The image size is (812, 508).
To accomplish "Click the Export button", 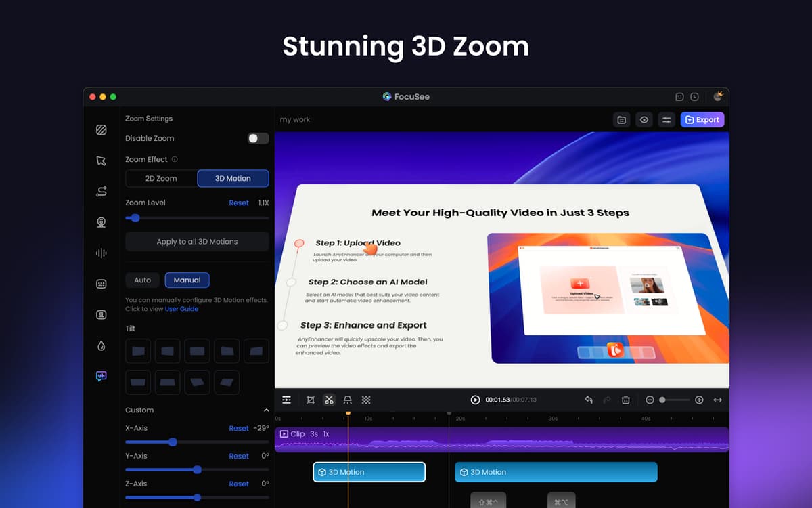I will 702,120.
